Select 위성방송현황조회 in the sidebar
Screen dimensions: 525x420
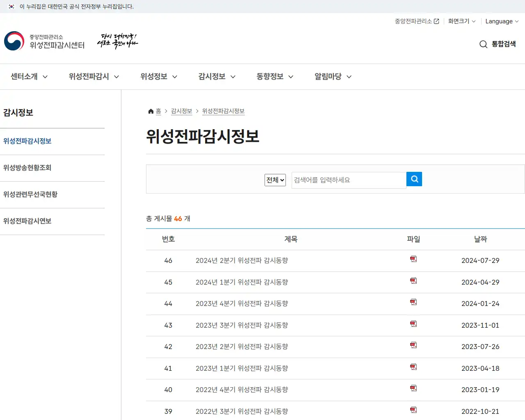pyautogui.click(x=27, y=168)
